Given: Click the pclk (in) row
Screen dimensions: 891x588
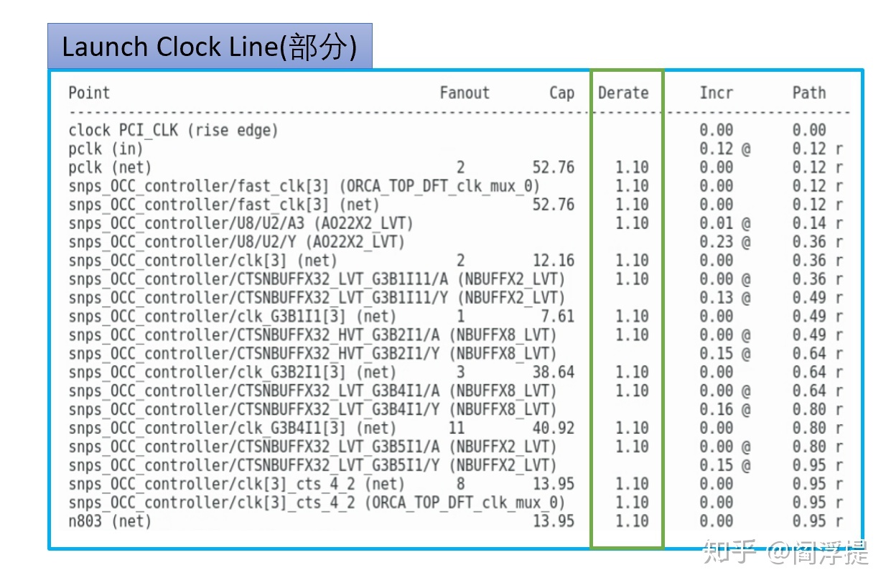Looking at the screenshot, I should tap(456, 149).
